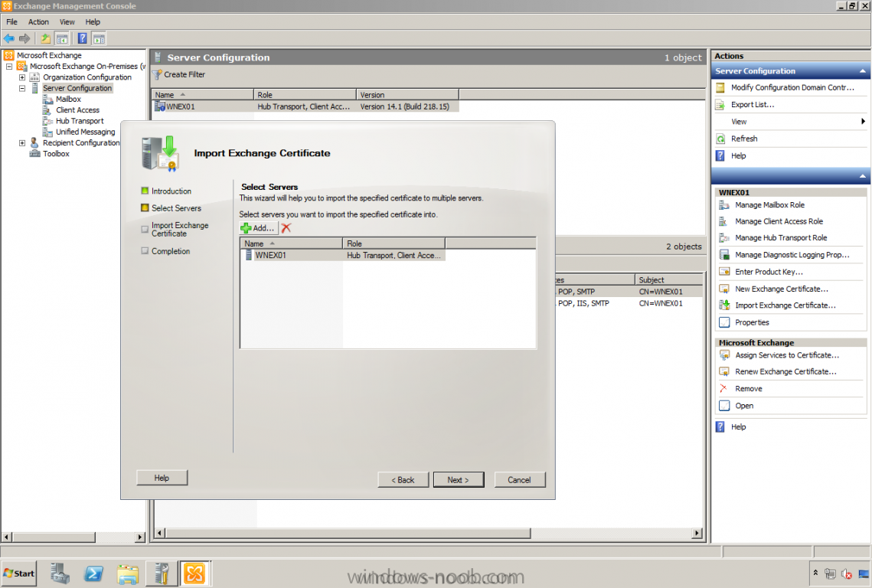Show hidden system tray icons
This screenshot has height=588, width=872.
tap(815, 573)
